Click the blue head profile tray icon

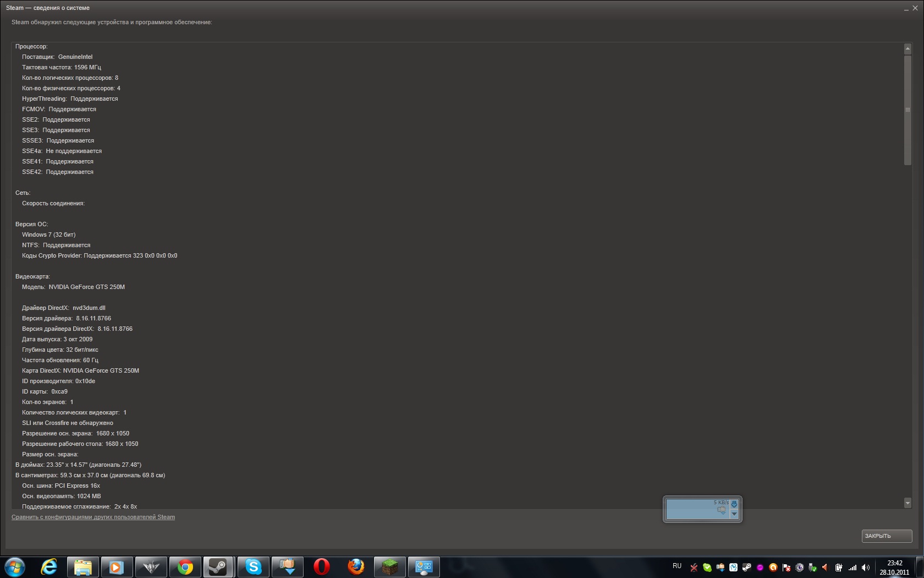pyautogui.click(x=734, y=568)
